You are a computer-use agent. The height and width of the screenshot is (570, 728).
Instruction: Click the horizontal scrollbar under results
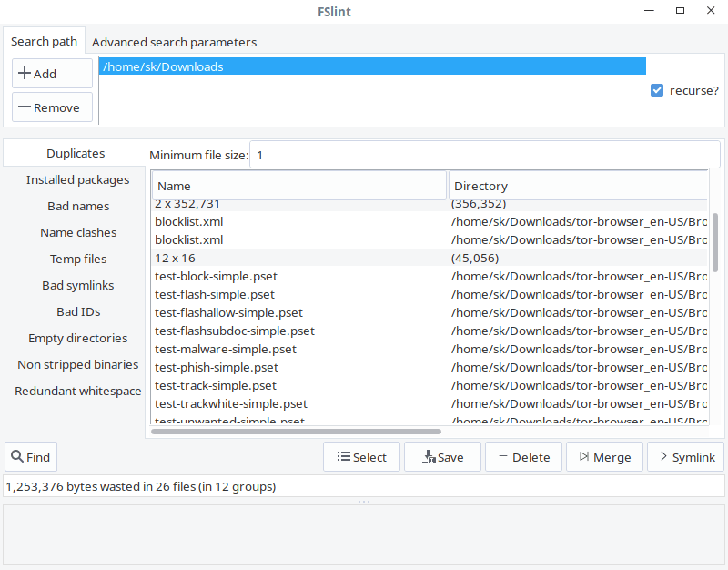[x=296, y=432]
